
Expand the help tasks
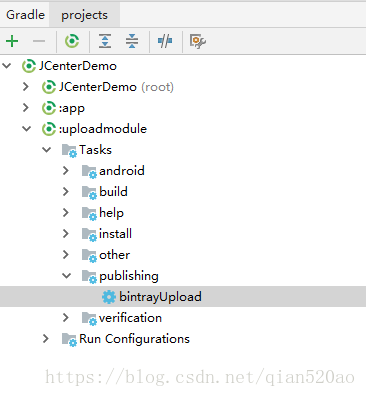(66, 213)
